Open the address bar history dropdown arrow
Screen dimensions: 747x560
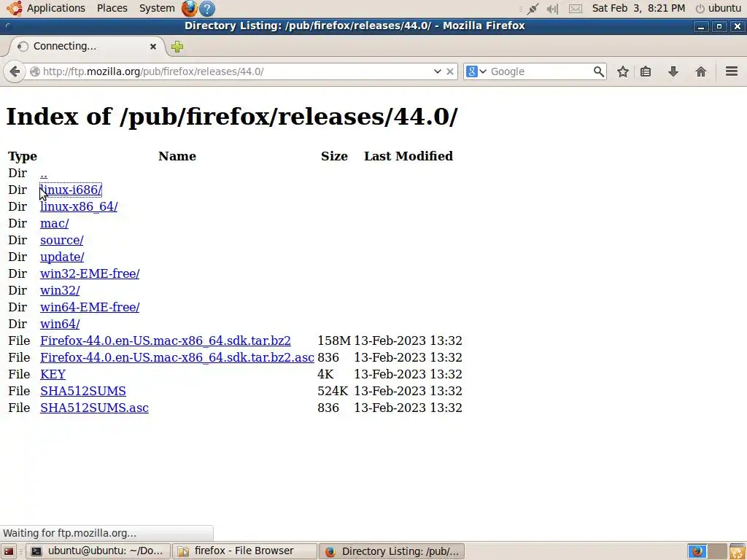[438, 71]
